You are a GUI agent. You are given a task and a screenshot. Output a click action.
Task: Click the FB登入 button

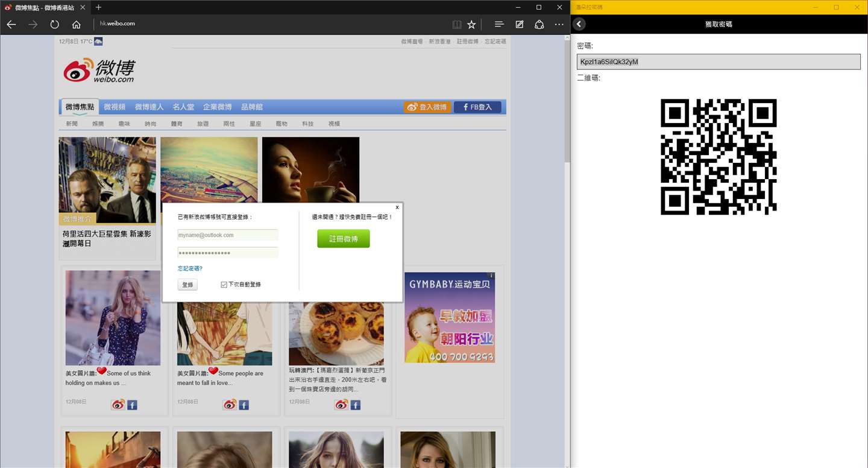coord(477,107)
